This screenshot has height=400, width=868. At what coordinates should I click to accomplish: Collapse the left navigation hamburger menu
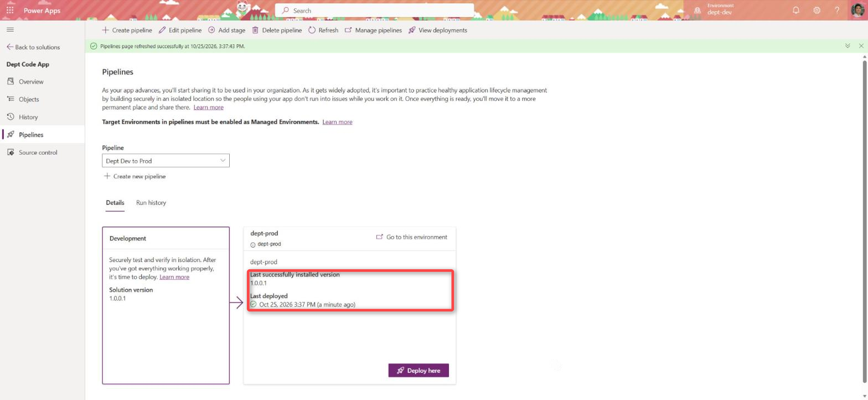point(10,30)
